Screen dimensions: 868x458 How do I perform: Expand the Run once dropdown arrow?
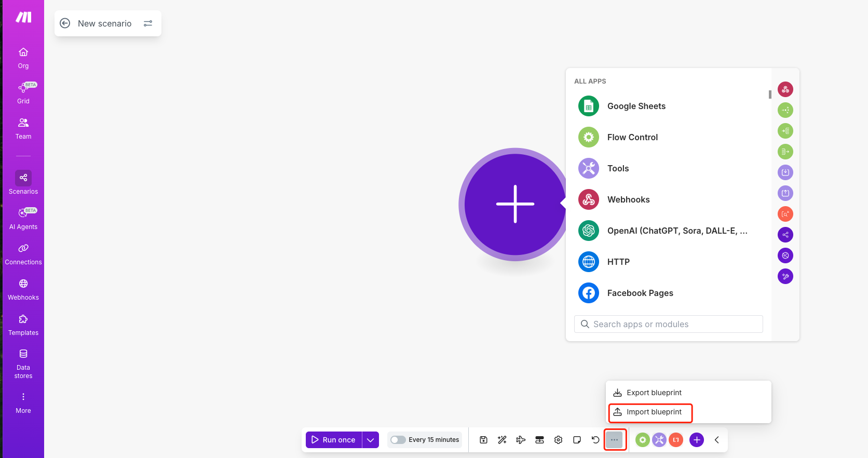point(370,440)
